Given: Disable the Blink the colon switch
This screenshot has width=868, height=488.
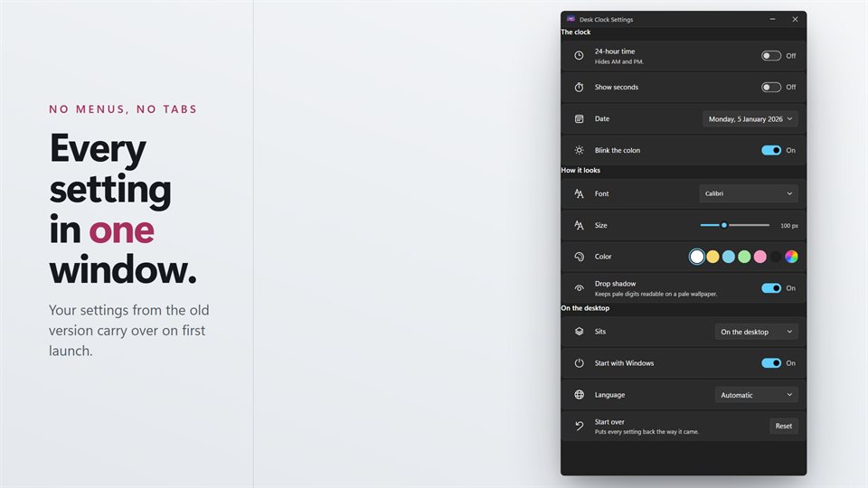Looking at the screenshot, I should (x=770, y=150).
